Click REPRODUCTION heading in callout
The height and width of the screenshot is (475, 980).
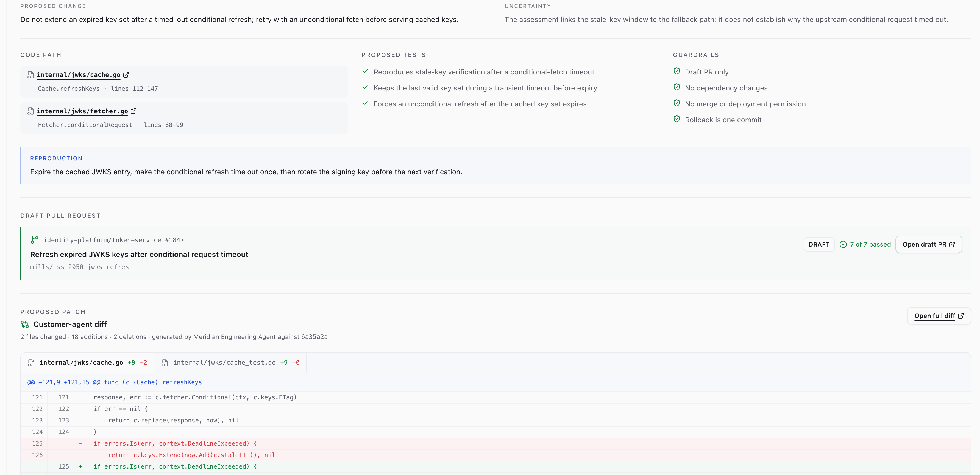56,158
